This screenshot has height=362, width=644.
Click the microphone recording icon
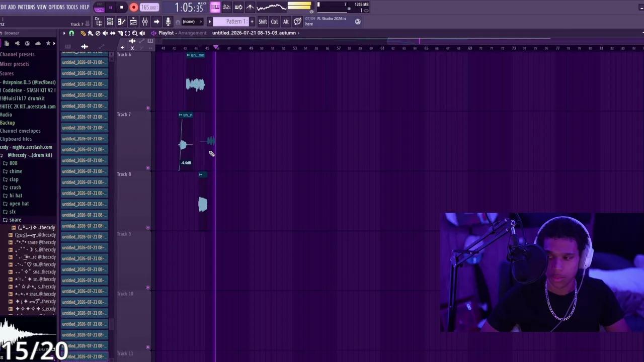click(x=168, y=22)
